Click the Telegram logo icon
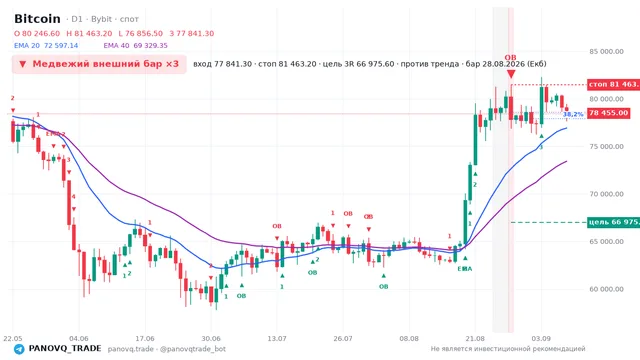 19,349
